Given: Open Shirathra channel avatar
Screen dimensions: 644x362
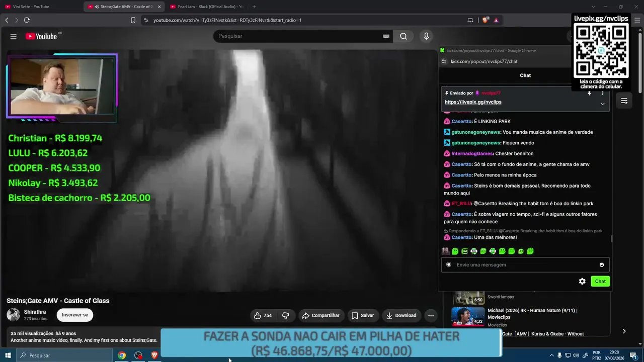Looking at the screenshot, I should coord(14,315).
